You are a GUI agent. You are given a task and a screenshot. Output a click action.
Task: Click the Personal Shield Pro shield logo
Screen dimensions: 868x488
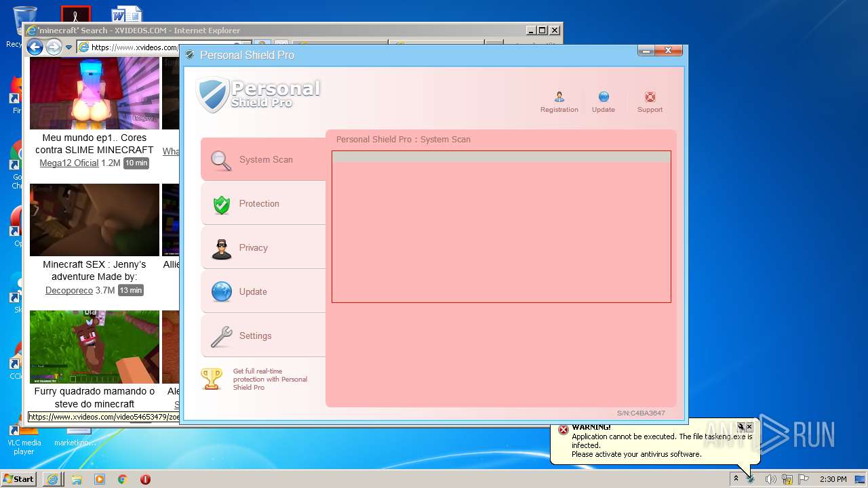212,95
